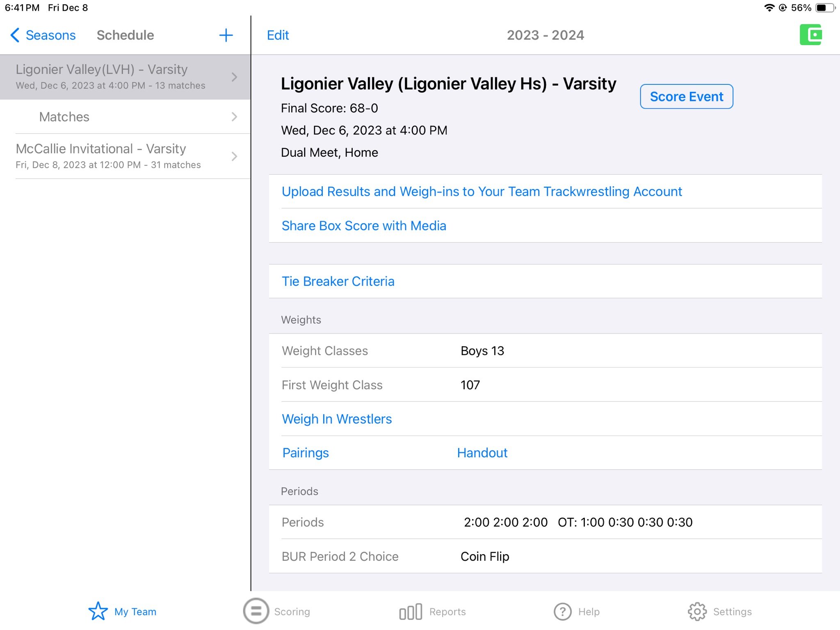The image size is (840, 630).
Task: Tap the Settings gear icon
Action: tap(697, 612)
